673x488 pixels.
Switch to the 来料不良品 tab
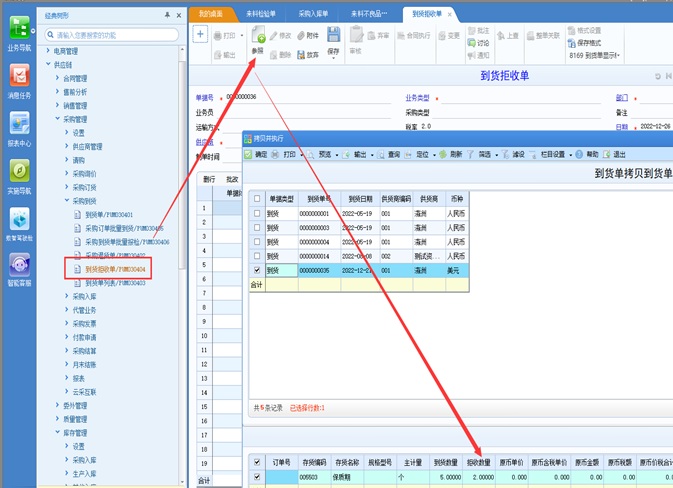pos(369,14)
